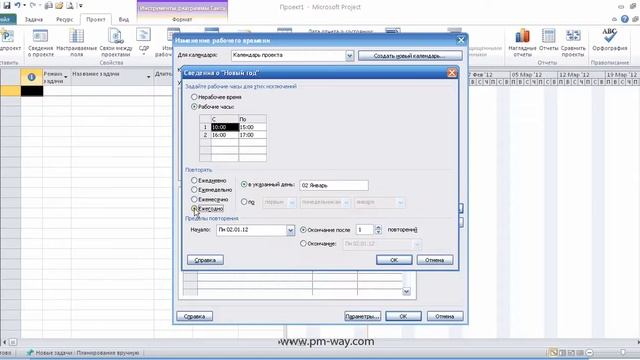Adjust the zoom slider in status bar
Image resolution: width=640 pixels, height=360 pixels.
(x=622, y=352)
